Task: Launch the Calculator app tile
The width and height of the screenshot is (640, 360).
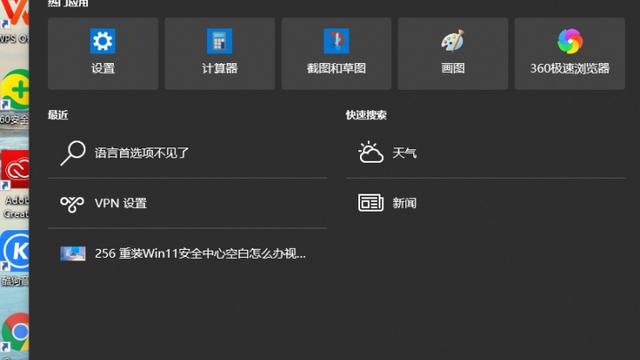Action: point(220,53)
